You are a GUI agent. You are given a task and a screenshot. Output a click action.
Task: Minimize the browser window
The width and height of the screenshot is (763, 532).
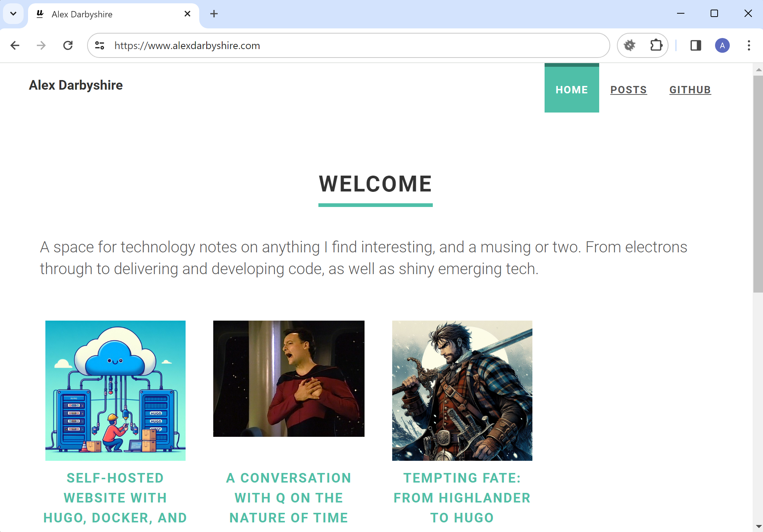coord(681,14)
